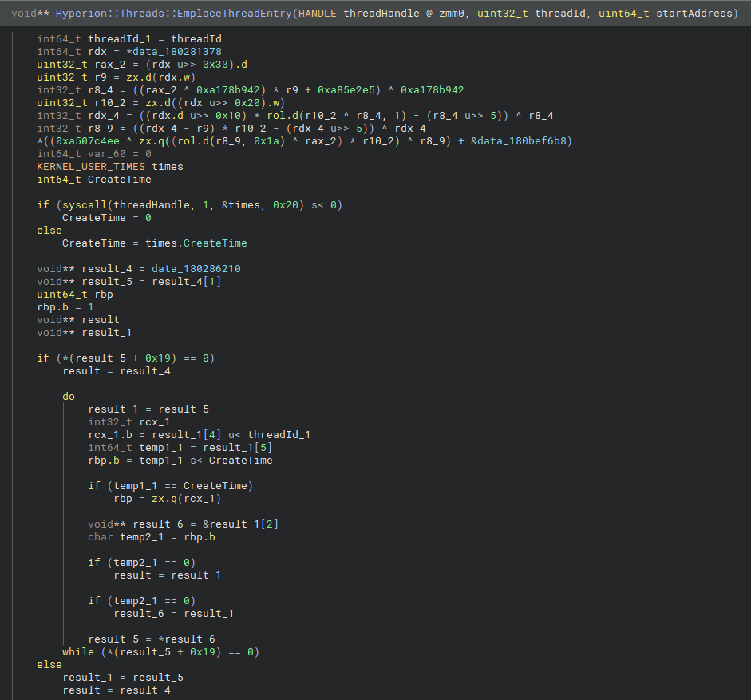Click the 'if (temp1_1 == CreateTime)' condition
Screen dimensions: 751x700
(170, 486)
